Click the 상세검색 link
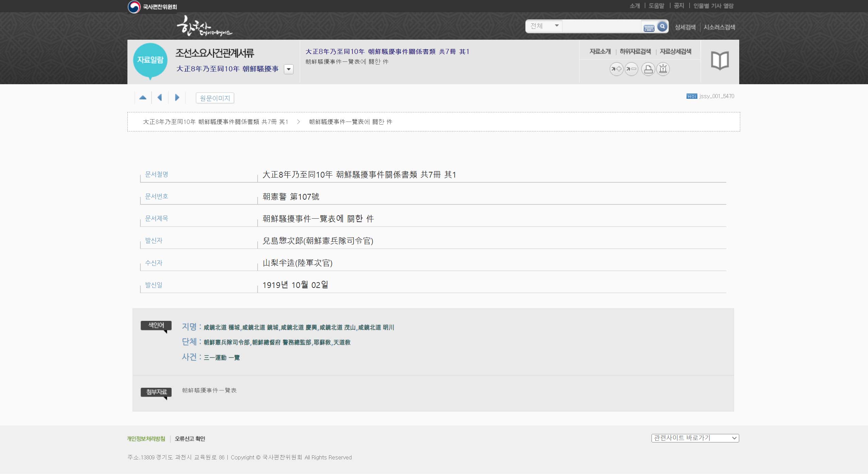This screenshot has width=868, height=474. tap(685, 27)
